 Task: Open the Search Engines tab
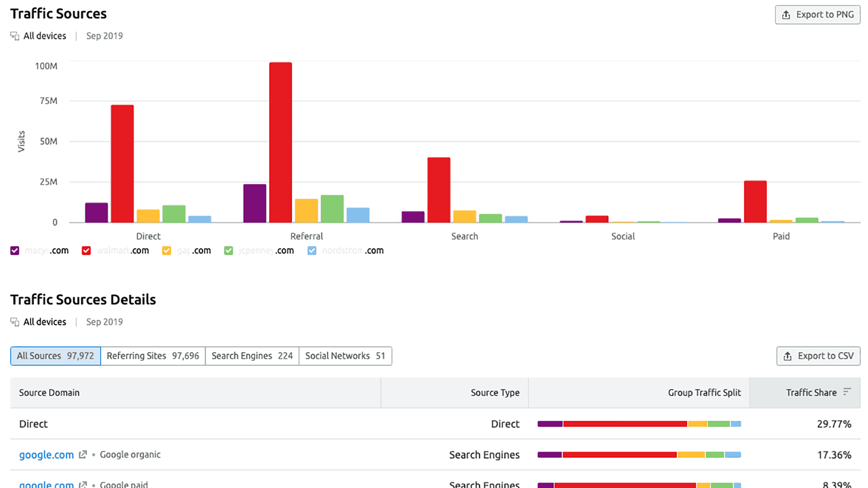[252, 356]
